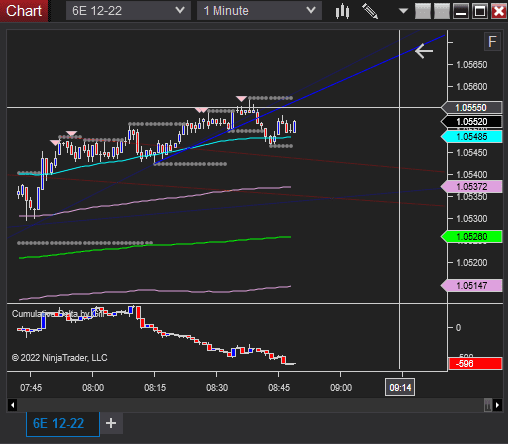Click the chart style bars icon

(x=342, y=11)
